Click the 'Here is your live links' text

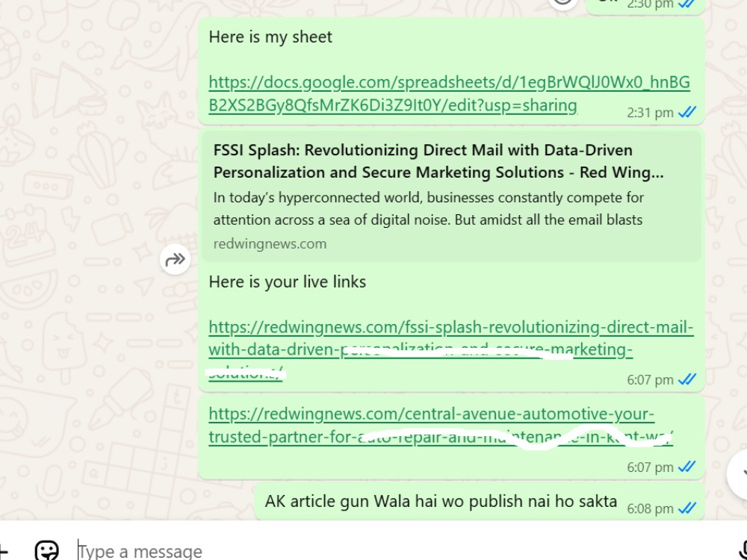[x=288, y=282]
